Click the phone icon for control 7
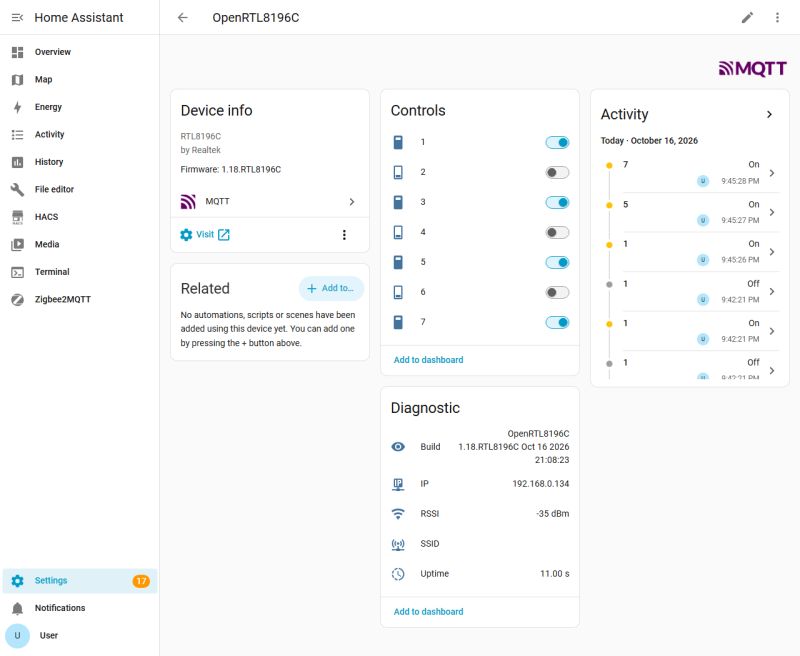Viewport: 800px width, 656px height. point(398,322)
